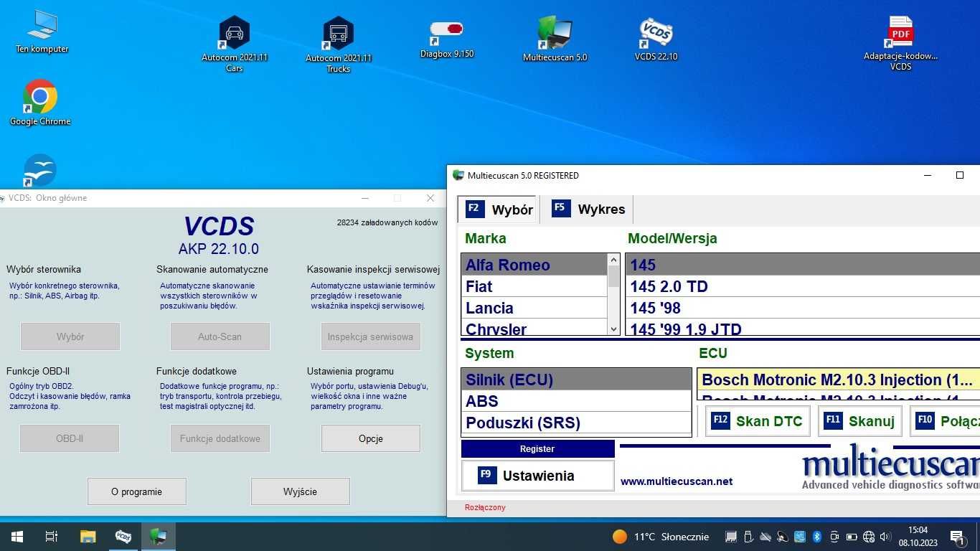Select Alfa Romeo in the Marka list
The image size is (980, 551).
[x=534, y=265]
